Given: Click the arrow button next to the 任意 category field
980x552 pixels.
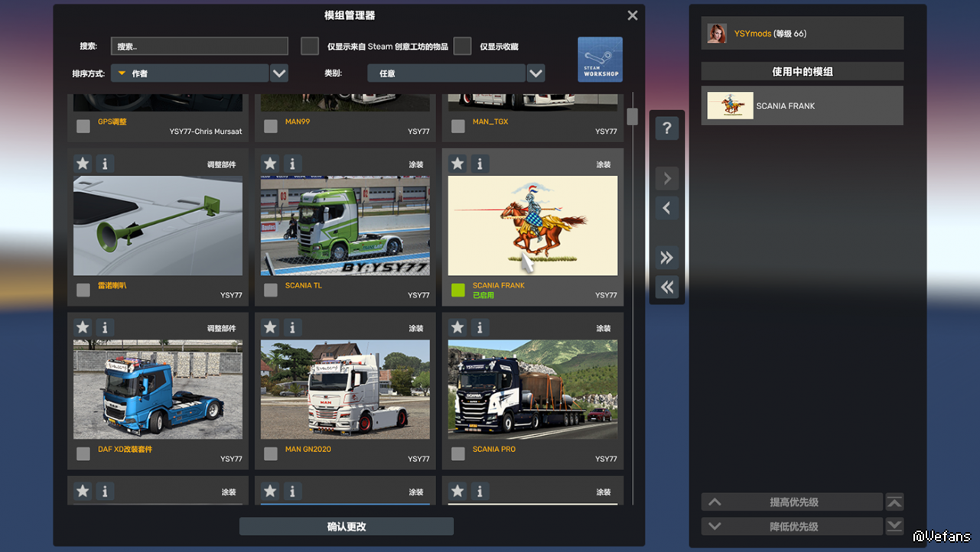Looking at the screenshot, I should point(536,73).
